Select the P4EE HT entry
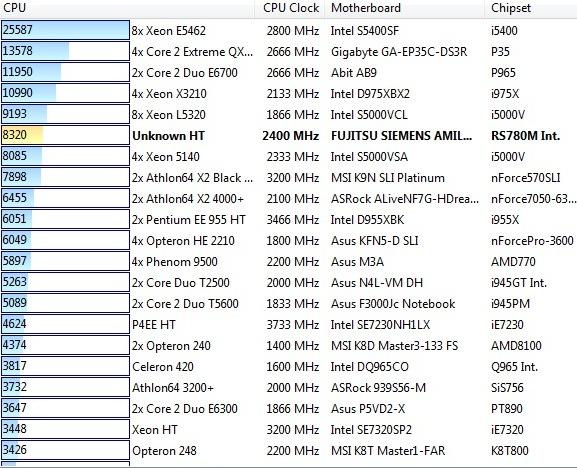 tap(153, 325)
